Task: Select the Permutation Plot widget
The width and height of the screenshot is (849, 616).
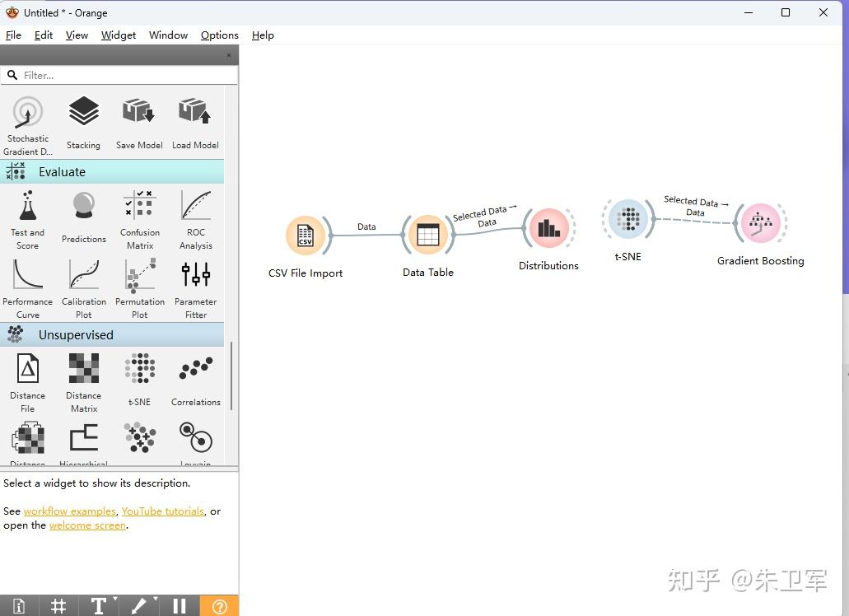Action: click(x=140, y=289)
